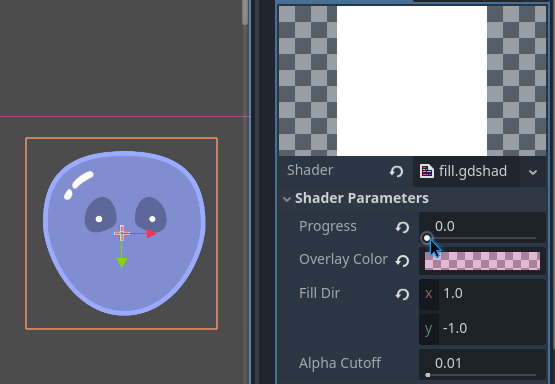The width and height of the screenshot is (555, 384).
Task: Click the fill.gdshader file icon
Action: [427, 171]
